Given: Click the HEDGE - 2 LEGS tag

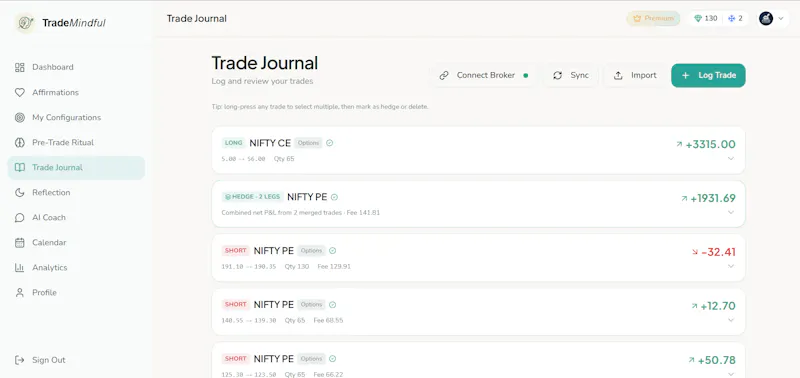Looking at the screenshot, I should tap(253, 197).
